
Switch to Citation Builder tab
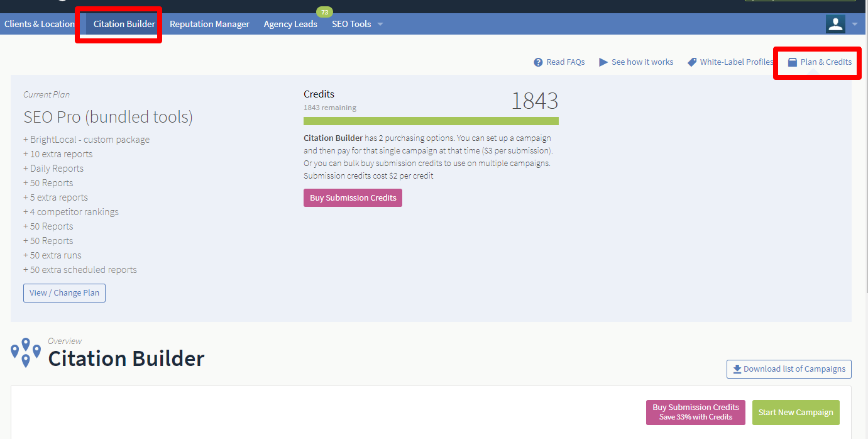tap(124, 24)
